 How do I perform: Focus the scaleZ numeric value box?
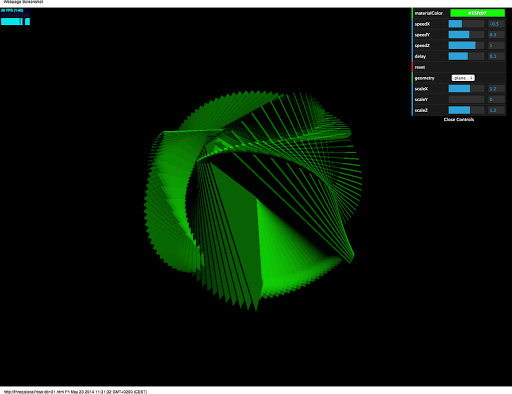coord(496,110)
